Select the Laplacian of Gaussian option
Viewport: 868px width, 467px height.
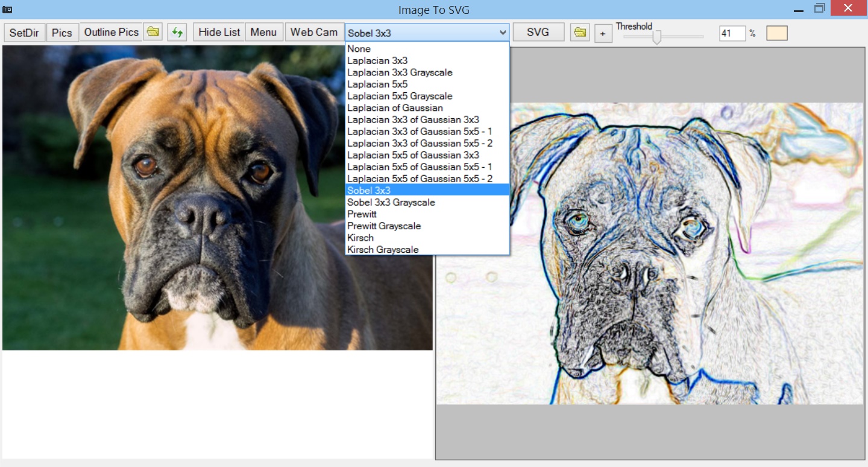pos(427,108)
